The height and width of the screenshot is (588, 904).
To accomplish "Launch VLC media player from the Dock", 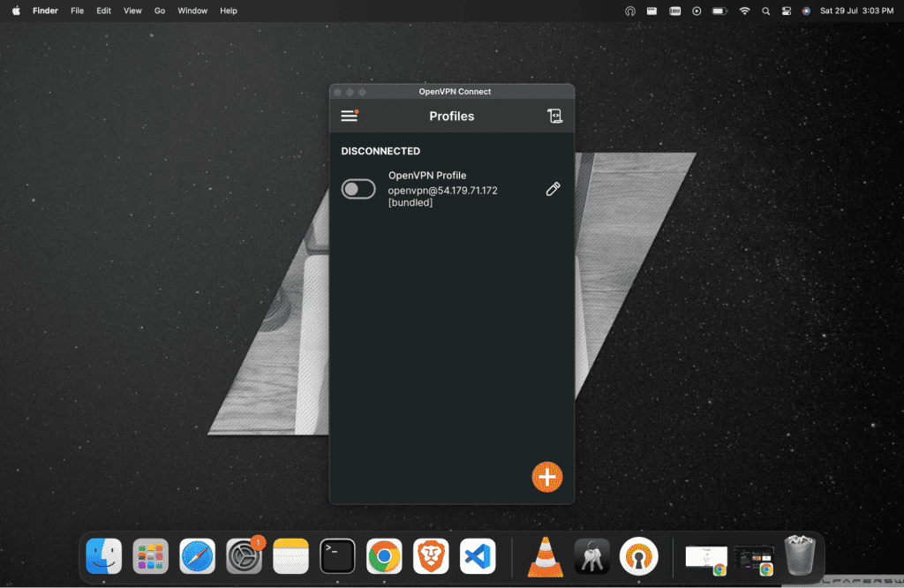I will (546, 556).
